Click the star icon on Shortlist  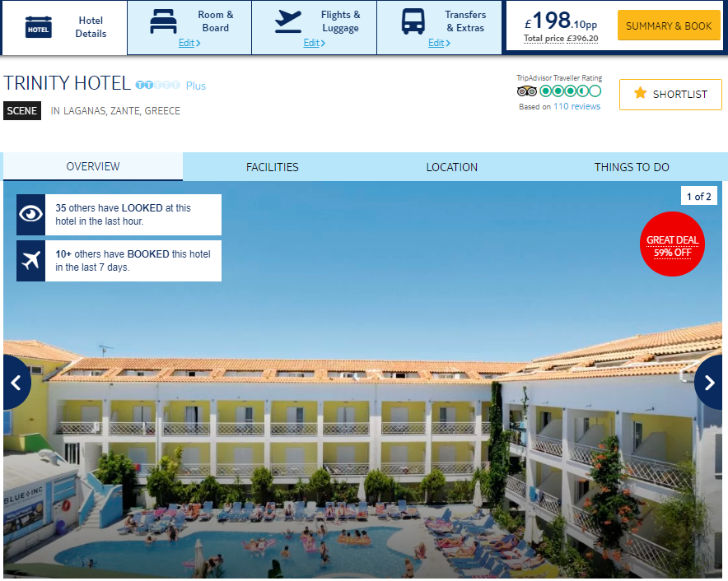(640, 93)
